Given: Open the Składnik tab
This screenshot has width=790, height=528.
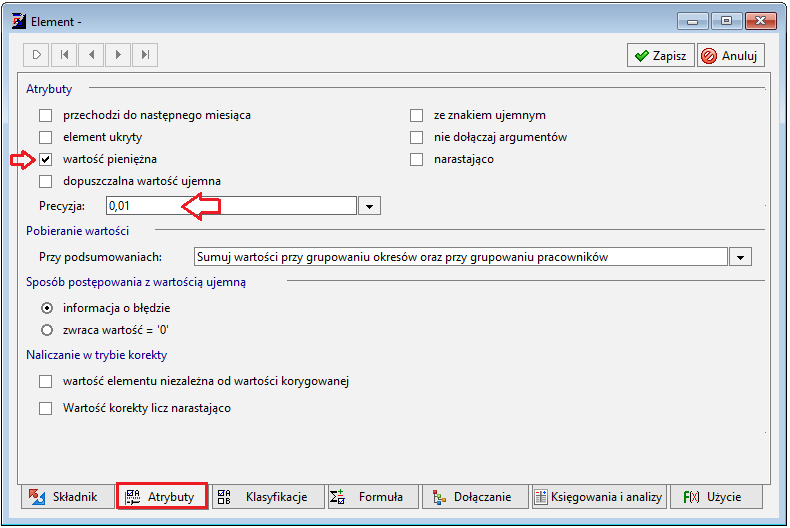Looking at the screenshot, I should 68,497.
